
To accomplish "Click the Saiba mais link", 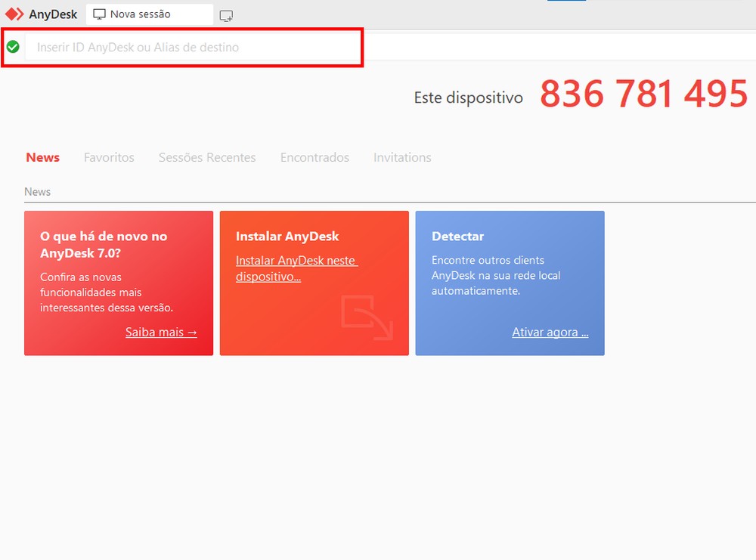I will [x=160, y=332].
